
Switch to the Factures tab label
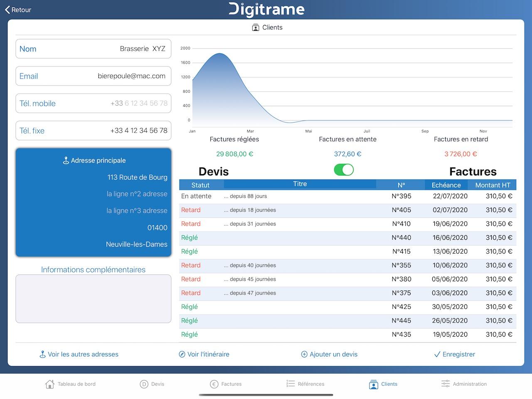point(232,384)
